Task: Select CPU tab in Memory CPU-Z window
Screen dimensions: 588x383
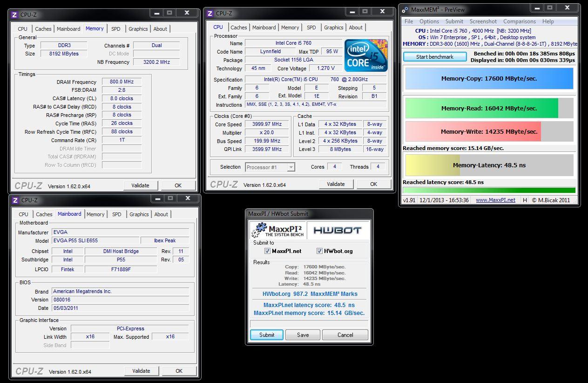Action: tap(22, 29)
